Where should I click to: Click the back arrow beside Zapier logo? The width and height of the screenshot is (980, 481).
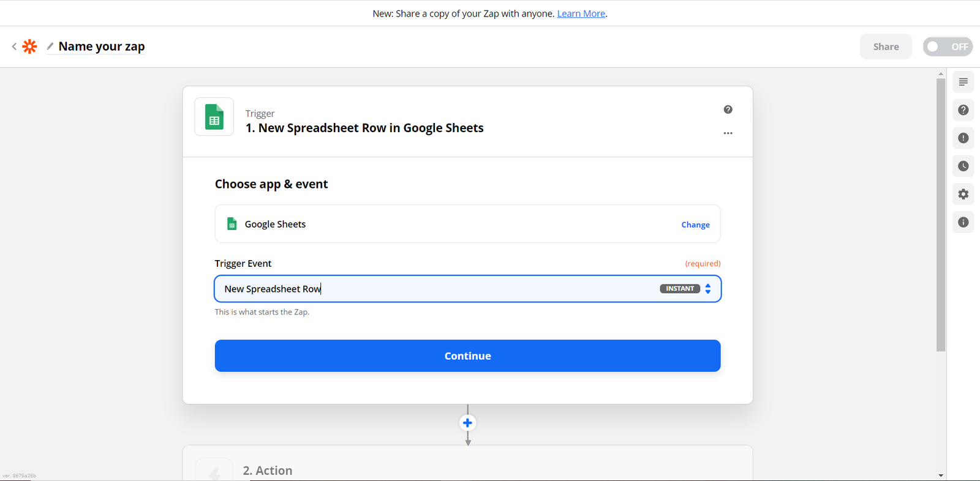(14, 47)
